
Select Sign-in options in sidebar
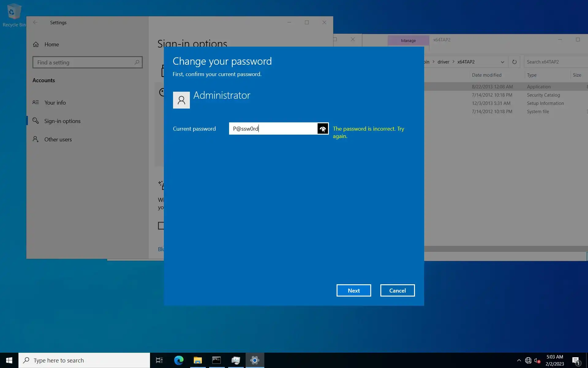[x=62, y=121]
